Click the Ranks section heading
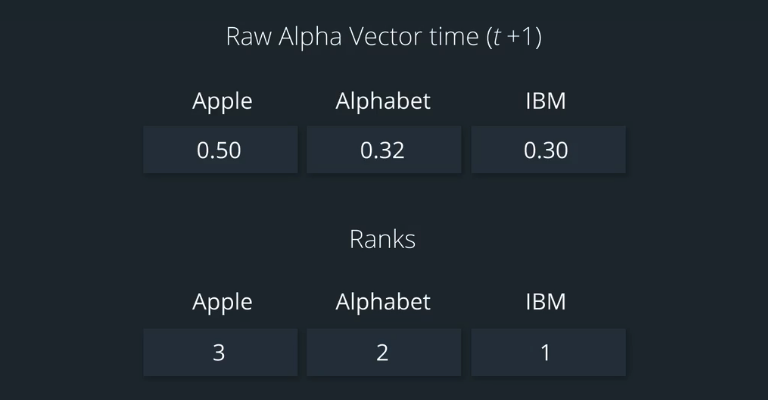 click(382, 240)
